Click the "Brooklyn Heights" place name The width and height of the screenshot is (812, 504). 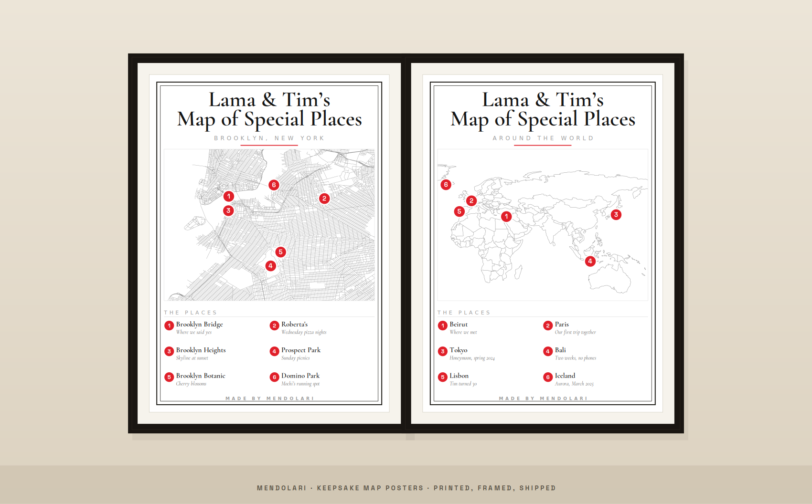tap(201, 350)
